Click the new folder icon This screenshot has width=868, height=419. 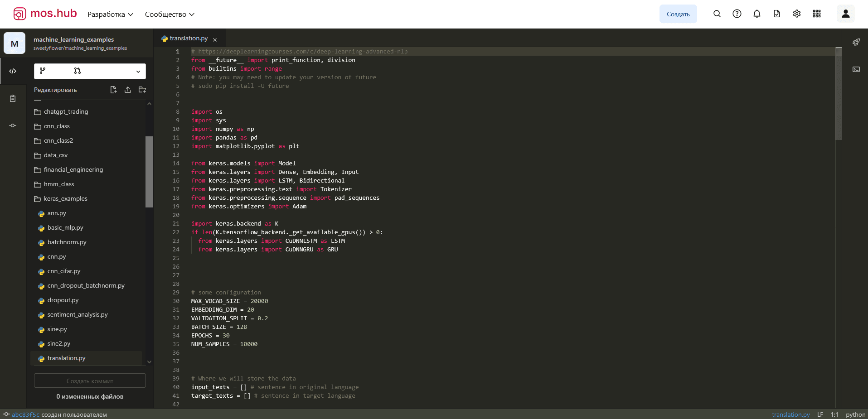pyautogui.click(x=142, y=90)
